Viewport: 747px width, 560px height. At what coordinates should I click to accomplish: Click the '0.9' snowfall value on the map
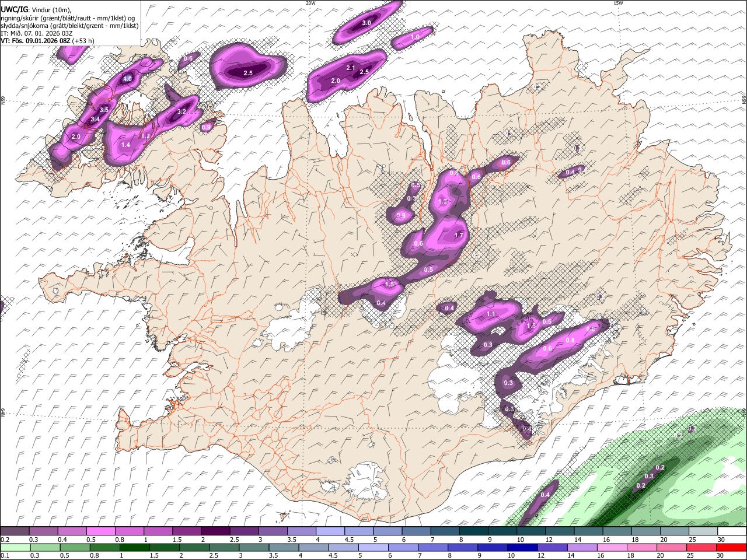tap(206, 127)
